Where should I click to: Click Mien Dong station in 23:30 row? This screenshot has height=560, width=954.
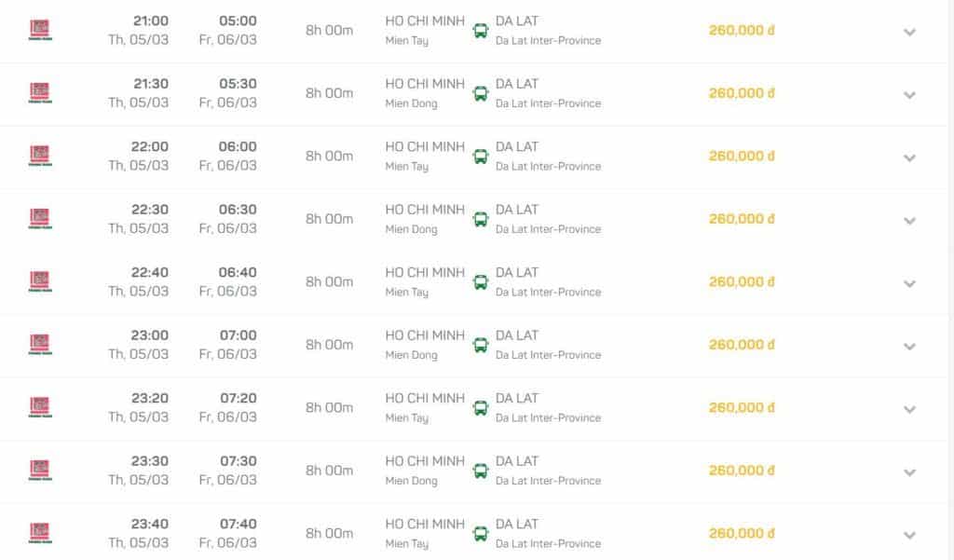point(411,481)
